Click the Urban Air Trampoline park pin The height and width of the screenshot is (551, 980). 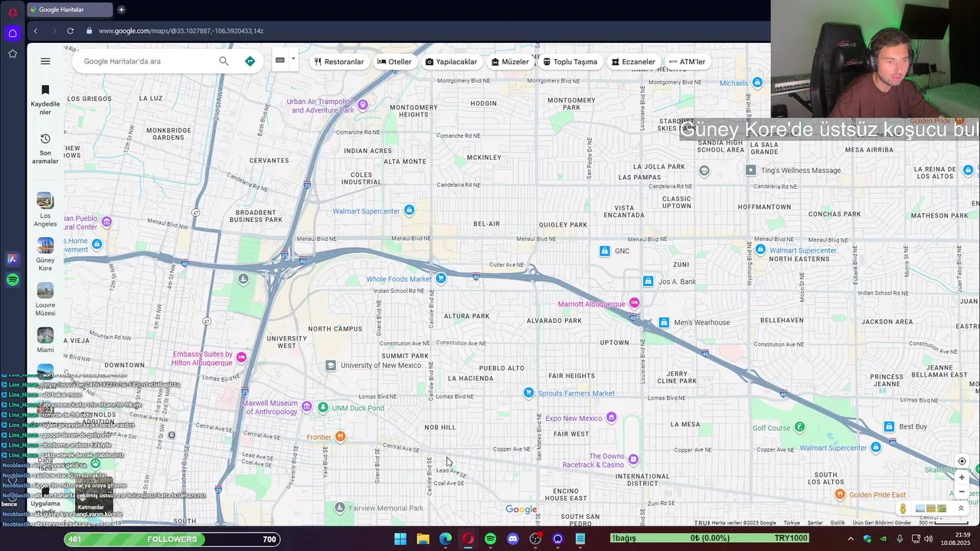pos(363,104)
